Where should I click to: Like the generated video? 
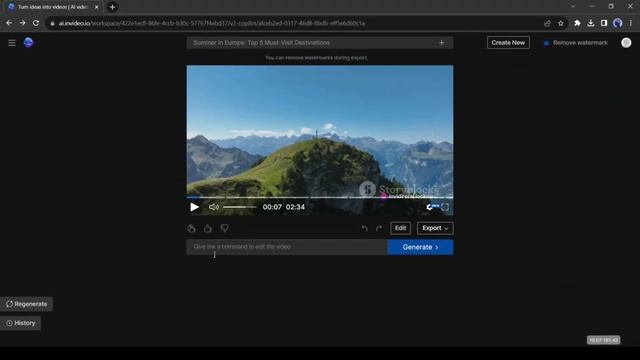[208, 229]
